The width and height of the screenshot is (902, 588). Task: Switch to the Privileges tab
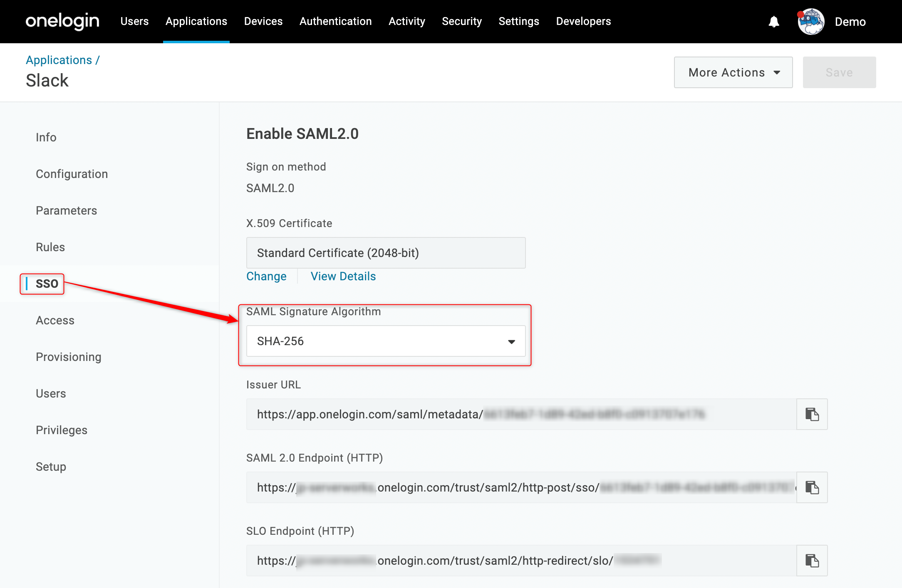(x=62, y=430)
